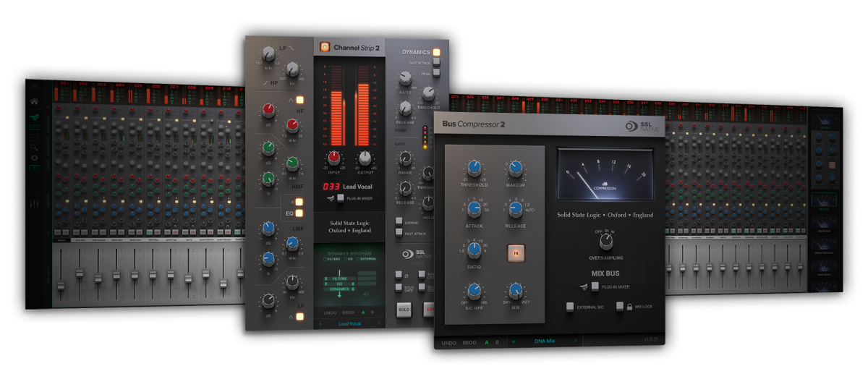Click the red INPUT trim knob

(334, 158)
